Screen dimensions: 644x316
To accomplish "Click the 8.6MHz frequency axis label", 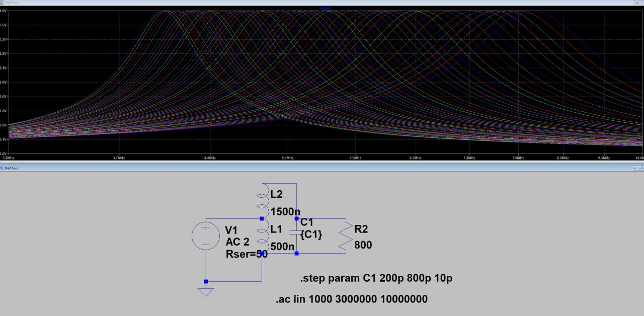I will (x=562, y=158).
